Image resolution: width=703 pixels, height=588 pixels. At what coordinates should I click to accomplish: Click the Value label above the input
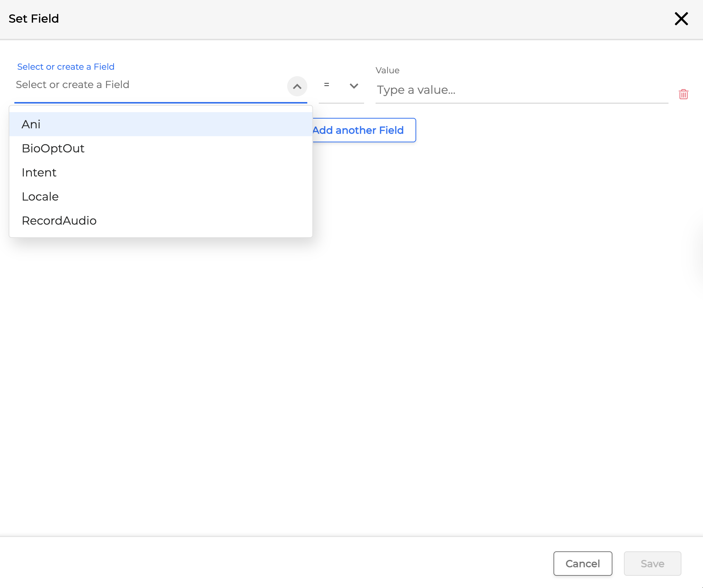pos(387,70)
